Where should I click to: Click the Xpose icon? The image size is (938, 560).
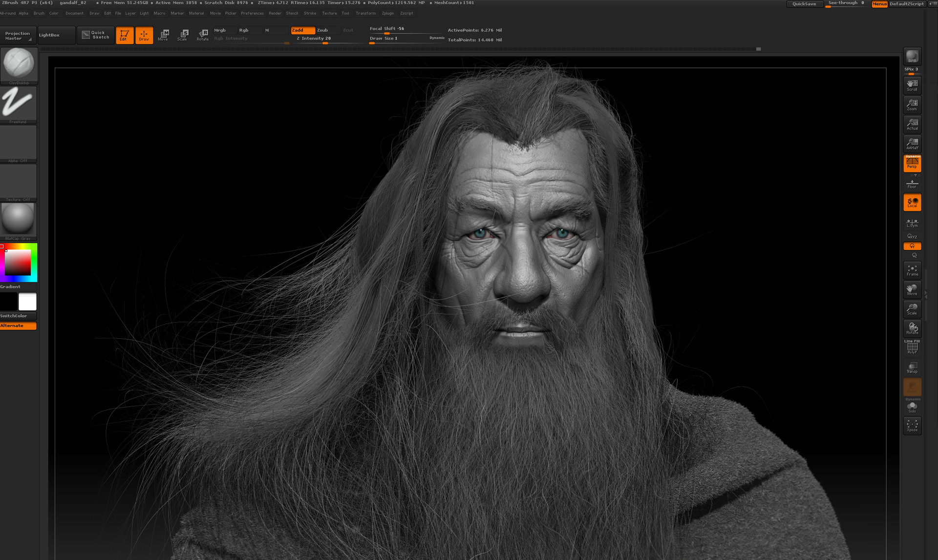tap(912, 426)
